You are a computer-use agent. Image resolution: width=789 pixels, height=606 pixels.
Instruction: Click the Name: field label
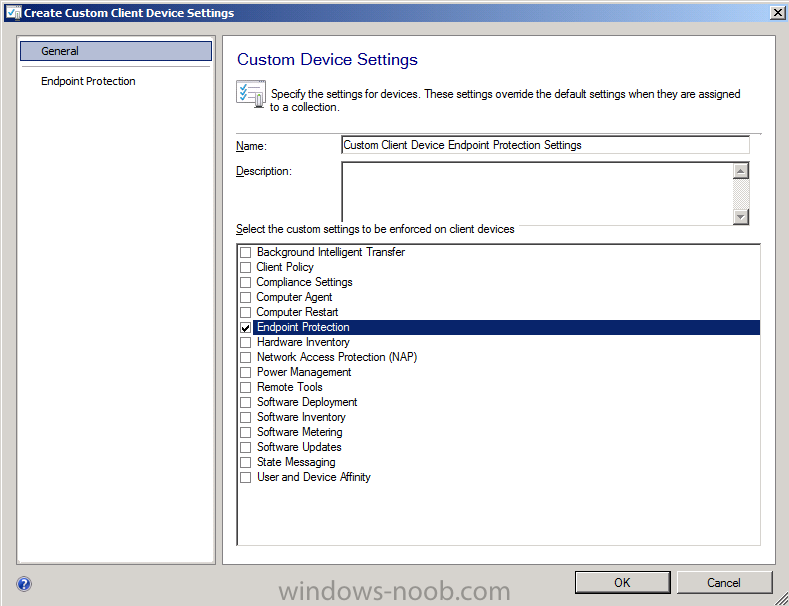pos(251,146)
